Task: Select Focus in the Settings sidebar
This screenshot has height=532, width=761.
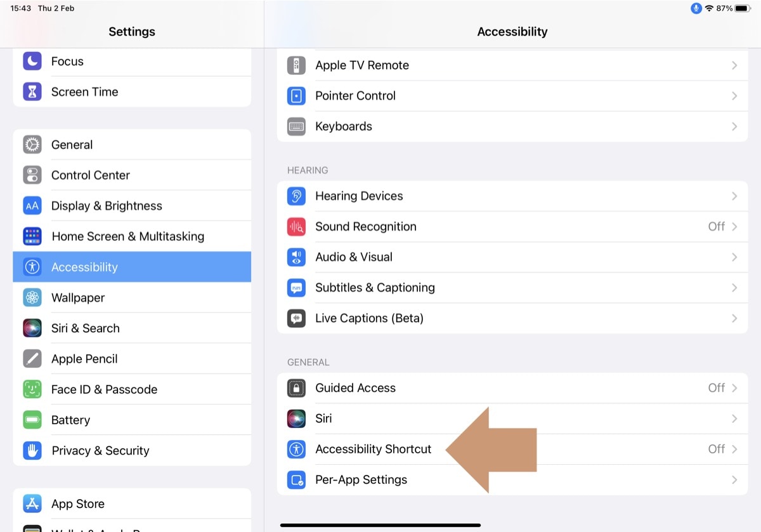Action: point(132,62)
